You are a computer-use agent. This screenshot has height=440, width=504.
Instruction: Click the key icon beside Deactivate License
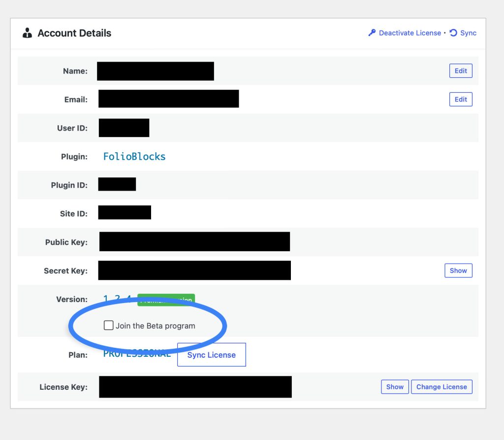[372, 33]
